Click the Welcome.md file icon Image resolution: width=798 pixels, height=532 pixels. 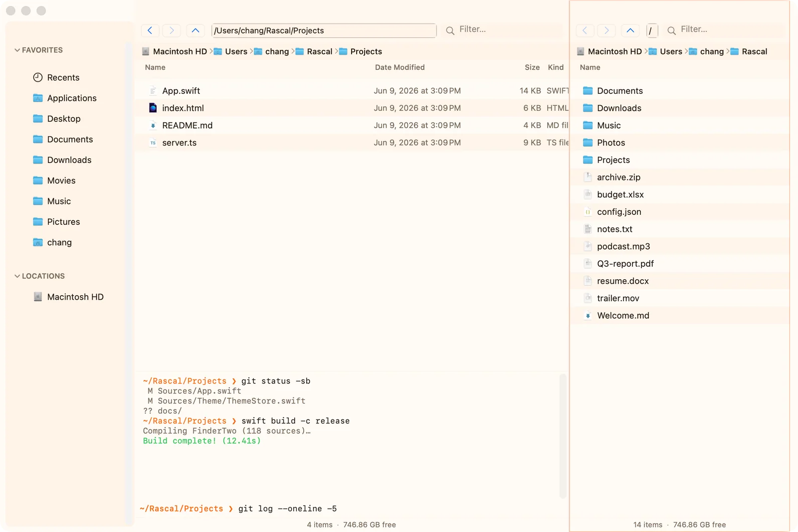588,315
